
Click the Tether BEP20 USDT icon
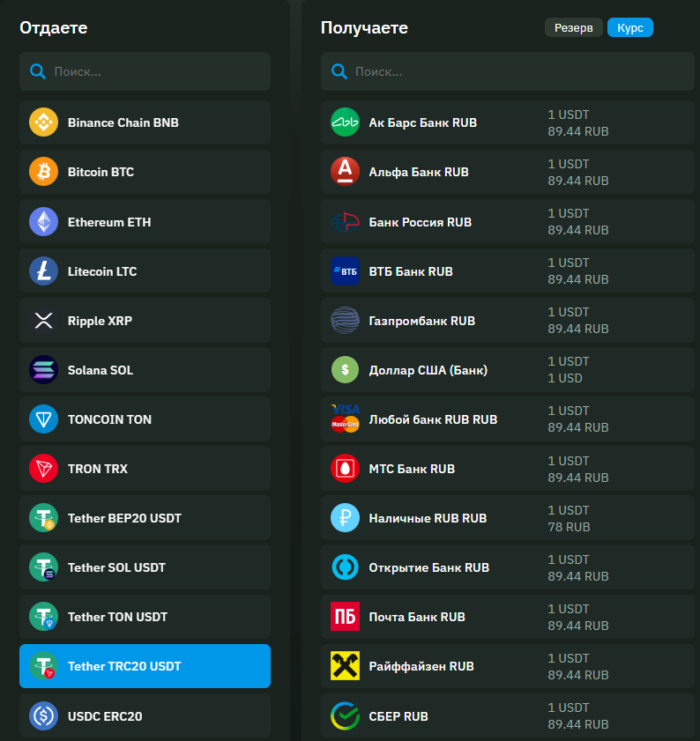(43, 518)
